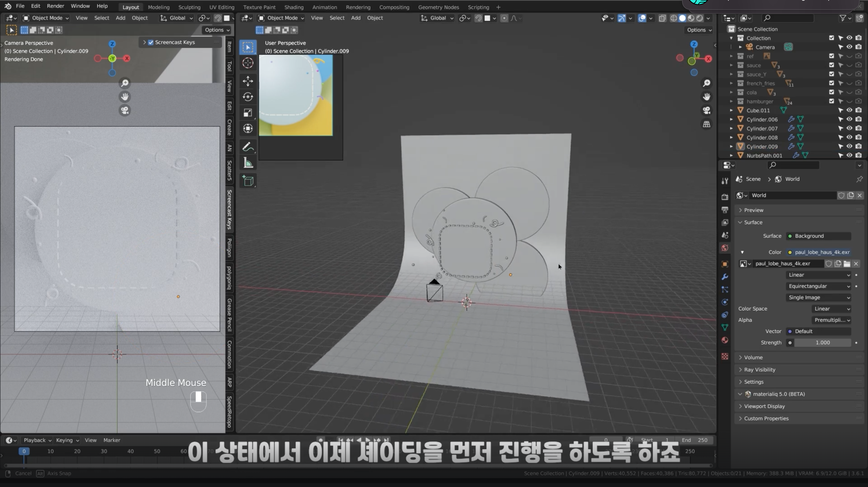Open the Equirectangular projection dropdown
This screenshot has width=868, height=487.
pos(818,286)
